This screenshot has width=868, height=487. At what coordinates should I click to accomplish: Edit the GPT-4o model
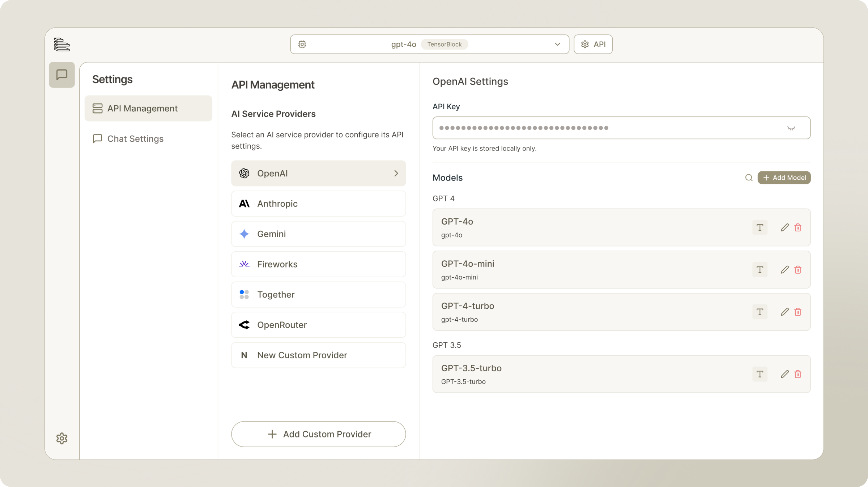click(784, 227)
